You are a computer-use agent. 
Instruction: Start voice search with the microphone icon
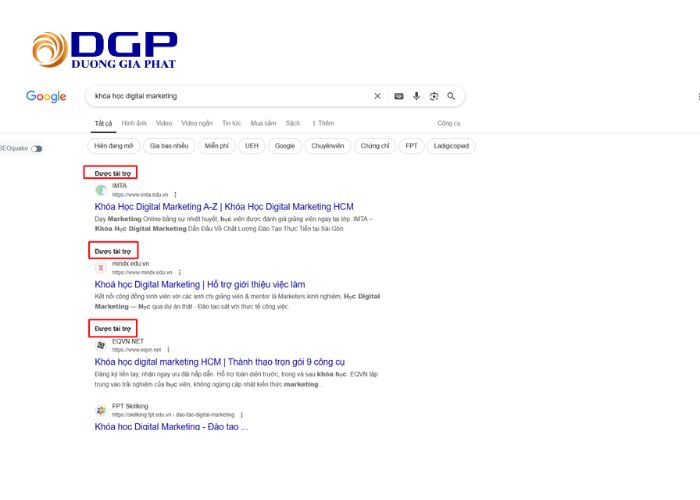point(416,96)
